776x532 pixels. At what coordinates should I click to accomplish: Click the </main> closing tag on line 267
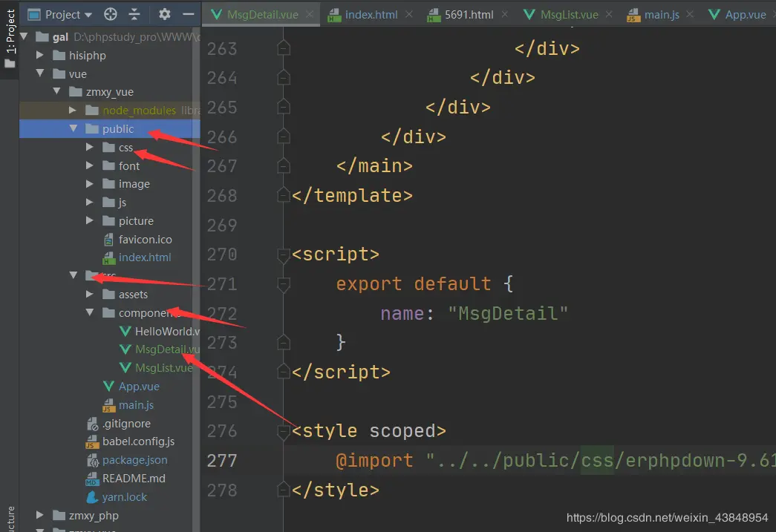tap(375, 166)
